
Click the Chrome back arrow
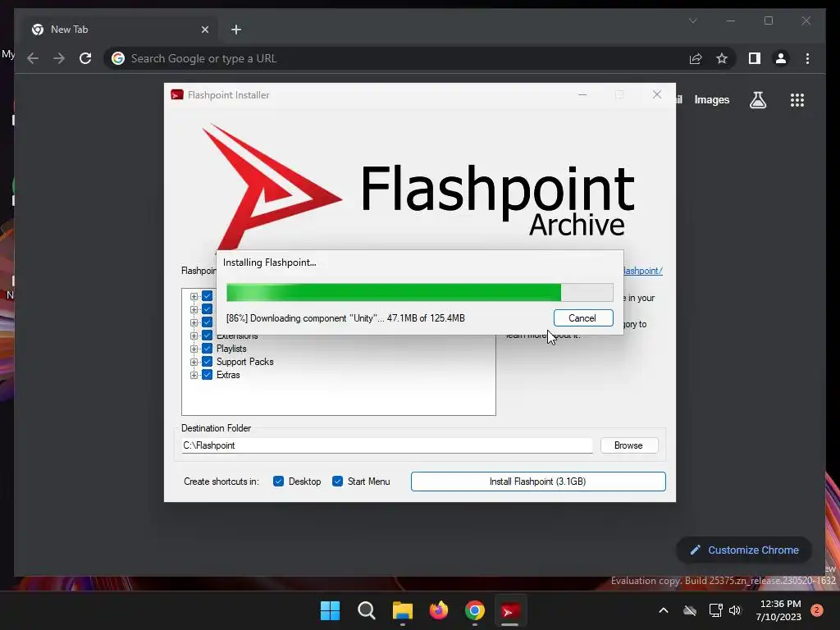[x=33, y=58]
